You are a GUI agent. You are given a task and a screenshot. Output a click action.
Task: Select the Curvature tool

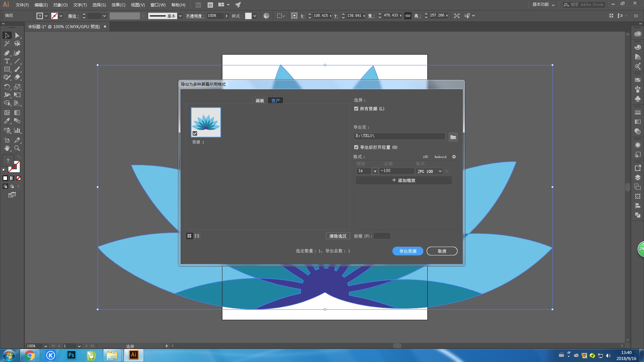17,53
